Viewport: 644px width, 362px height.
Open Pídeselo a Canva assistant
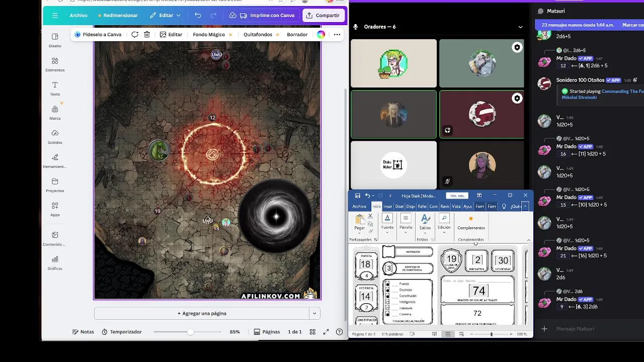click(x=99, y=35)
